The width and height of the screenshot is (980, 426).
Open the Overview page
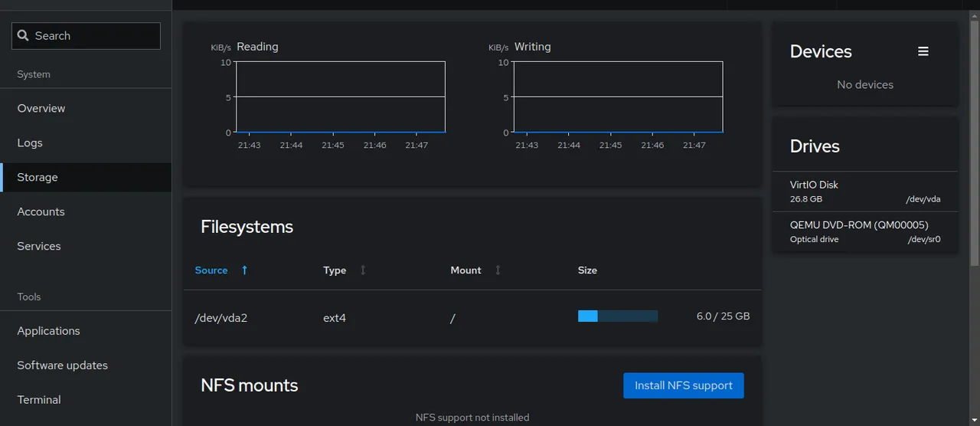tap(86, 109)
